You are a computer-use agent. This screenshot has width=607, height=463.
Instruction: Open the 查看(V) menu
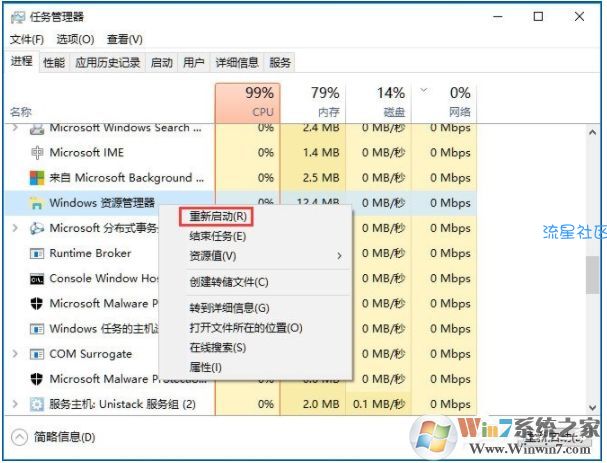pos(125,39)
